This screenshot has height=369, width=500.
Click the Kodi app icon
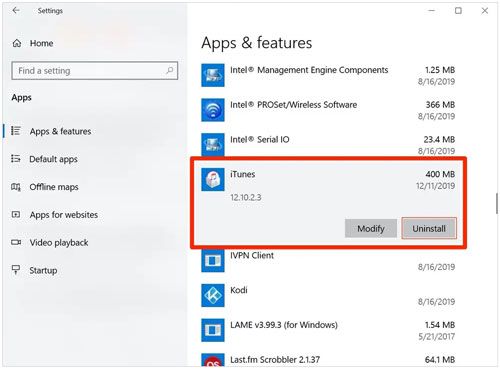[x=213, y=295]
